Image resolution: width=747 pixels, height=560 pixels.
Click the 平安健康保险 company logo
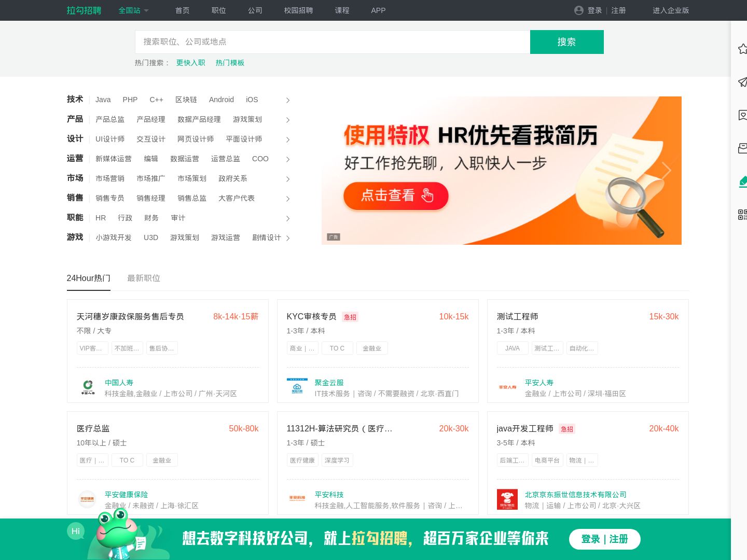(87, 499)
